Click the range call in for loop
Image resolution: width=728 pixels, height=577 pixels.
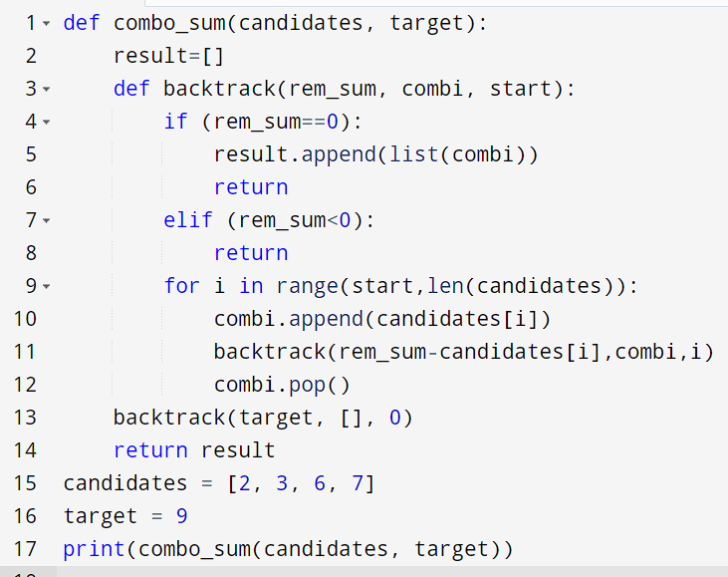point(307,286)
